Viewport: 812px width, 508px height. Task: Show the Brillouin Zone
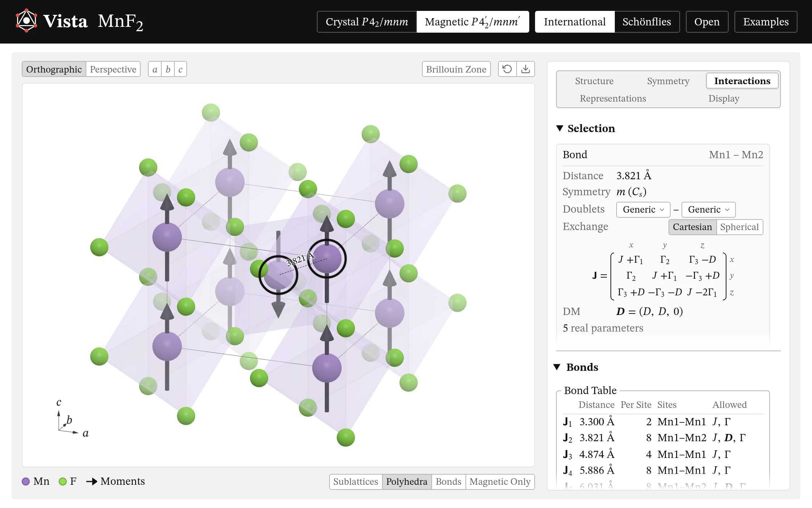pos(456,69)
